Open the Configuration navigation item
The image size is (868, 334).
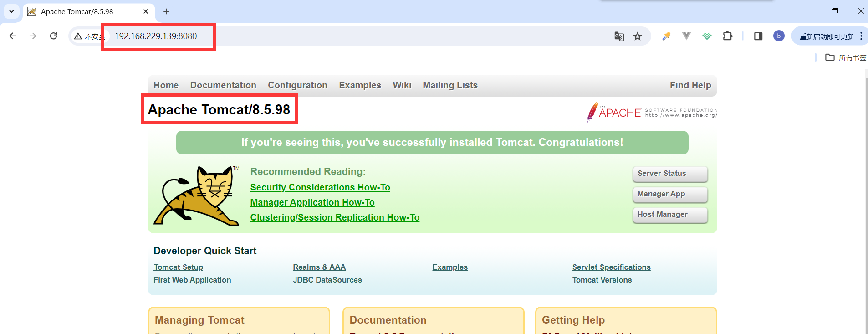pos(297,85)
